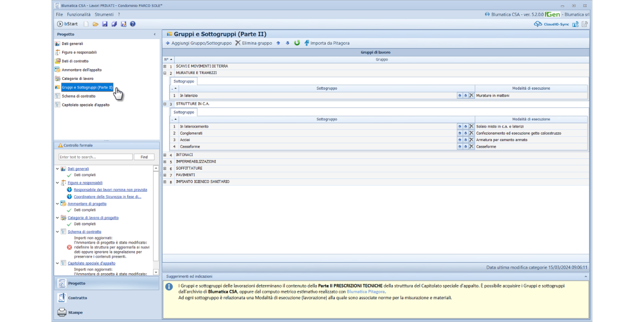The height and width of the screenshot is (322, 644).
Task: Click the green refresh icon in groups toolbar
Action: pos(297,43)
